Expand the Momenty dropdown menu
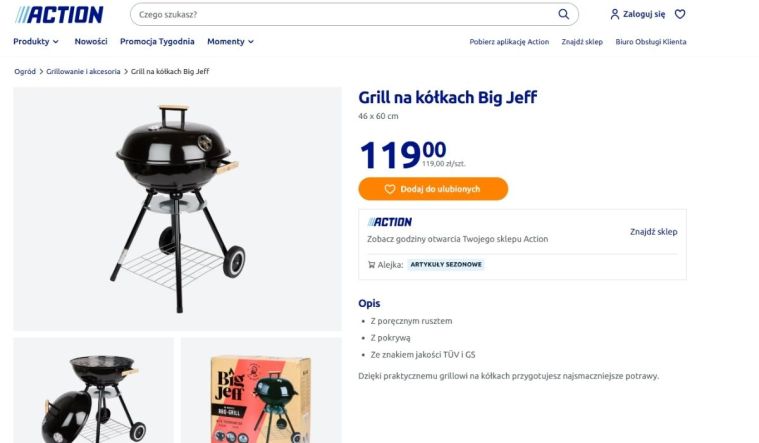The image size is (759, 443). point(230,42)
